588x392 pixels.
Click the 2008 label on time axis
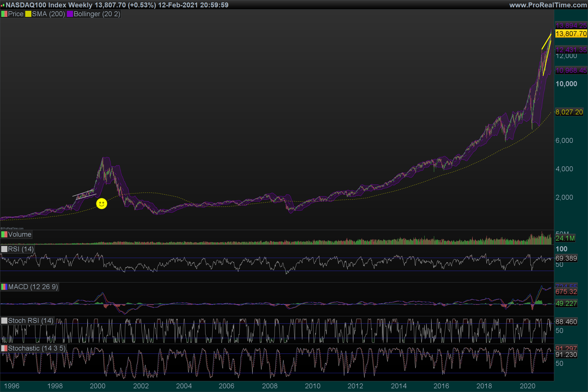pyautogui.click(x=269, y=386)
